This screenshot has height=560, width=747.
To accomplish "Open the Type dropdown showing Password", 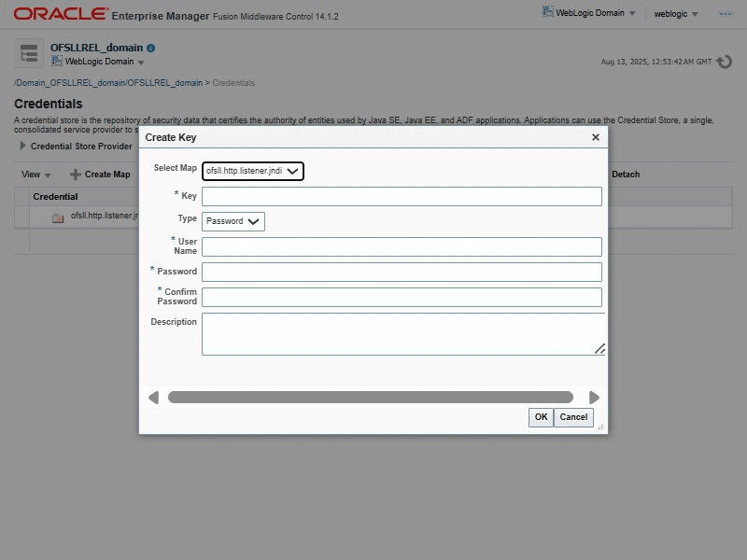I will pos(233,221).
